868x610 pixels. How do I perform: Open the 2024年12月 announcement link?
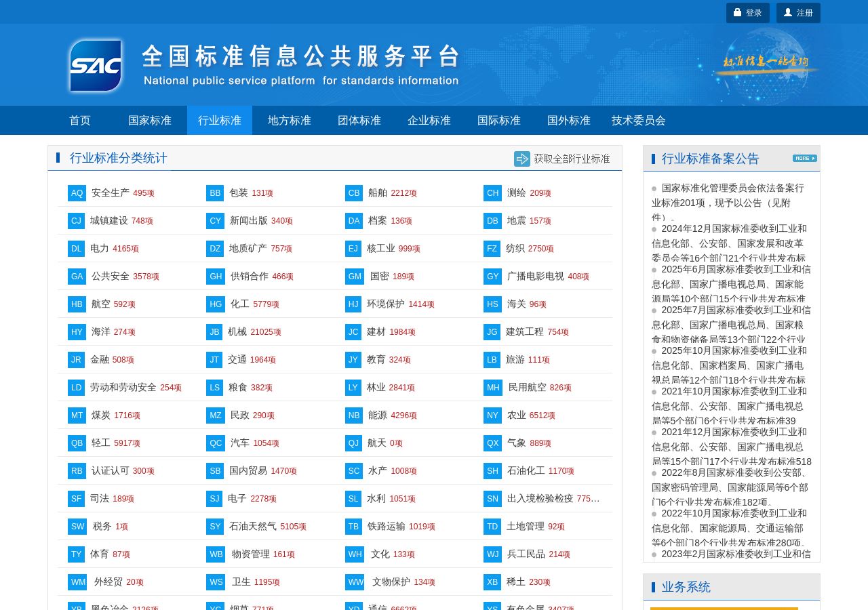click(x=732, y=243)
